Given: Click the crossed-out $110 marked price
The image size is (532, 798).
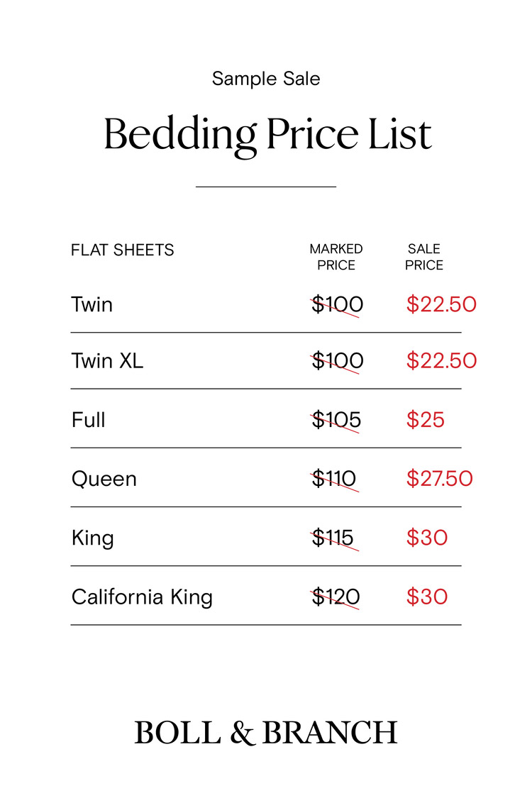Looking at the screenshot, I should (x=334, y=479).
